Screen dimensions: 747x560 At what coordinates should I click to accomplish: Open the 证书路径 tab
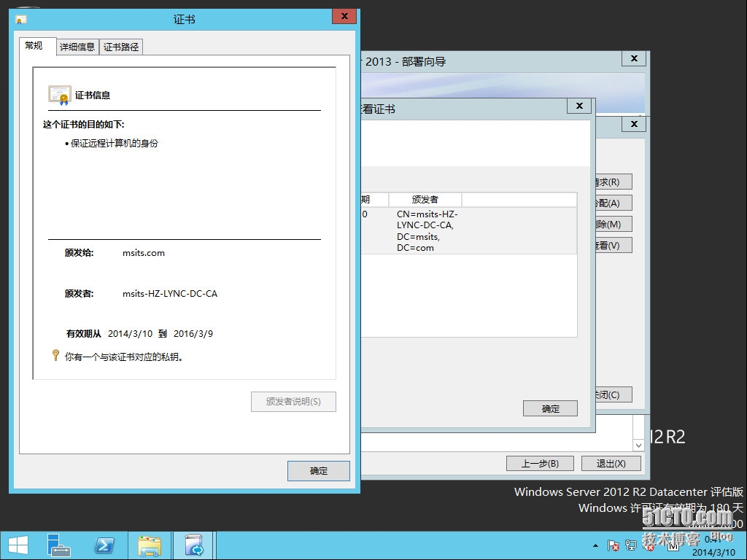coord(121,47)
